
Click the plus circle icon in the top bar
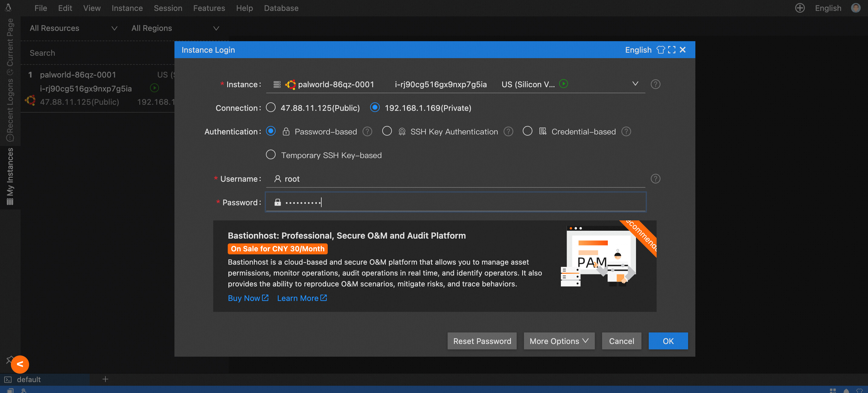click(800, 8)
